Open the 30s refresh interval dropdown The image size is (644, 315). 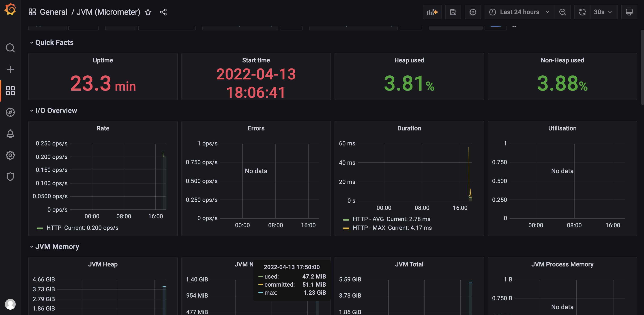[603, 12]
